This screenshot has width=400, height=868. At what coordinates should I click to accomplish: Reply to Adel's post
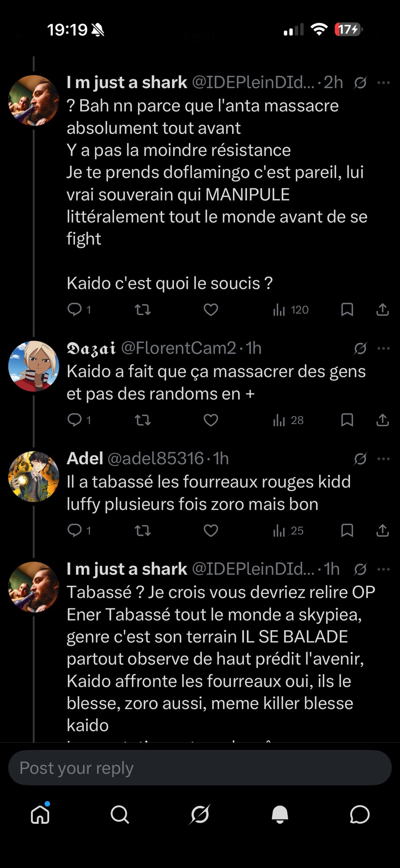click(x=75, y=530)
